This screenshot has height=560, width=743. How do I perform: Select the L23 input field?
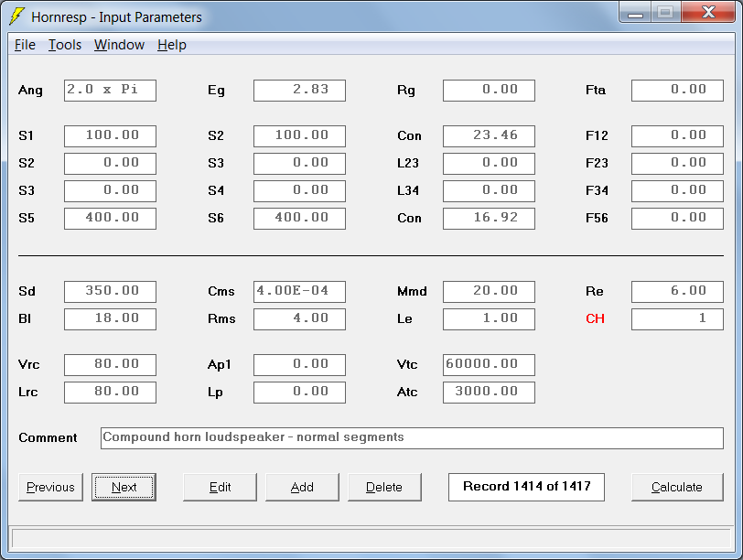point(489,164)
